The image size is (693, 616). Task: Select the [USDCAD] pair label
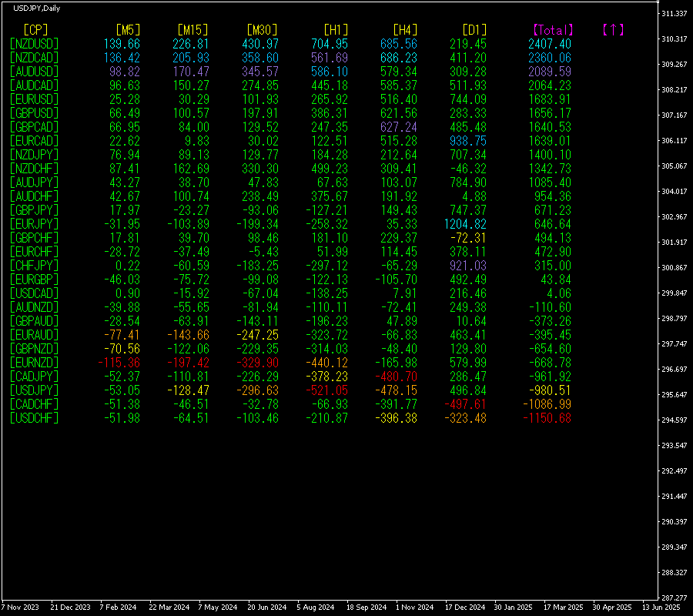click(x=34, y=293)
